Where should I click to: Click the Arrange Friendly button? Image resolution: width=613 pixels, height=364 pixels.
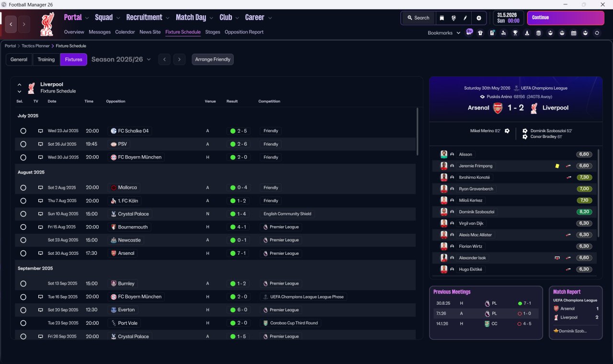pos(213,59)
